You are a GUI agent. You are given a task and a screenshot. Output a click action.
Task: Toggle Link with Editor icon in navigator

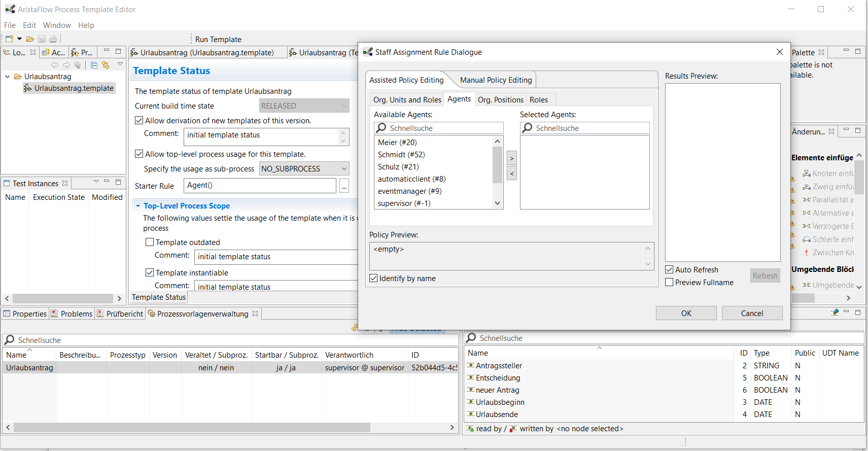click(106, 65)
